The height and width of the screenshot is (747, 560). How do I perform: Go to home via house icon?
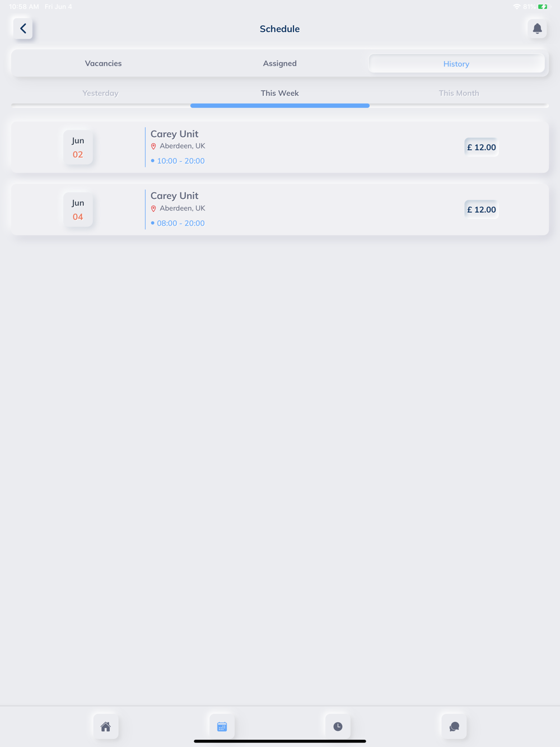pos(106,726)
